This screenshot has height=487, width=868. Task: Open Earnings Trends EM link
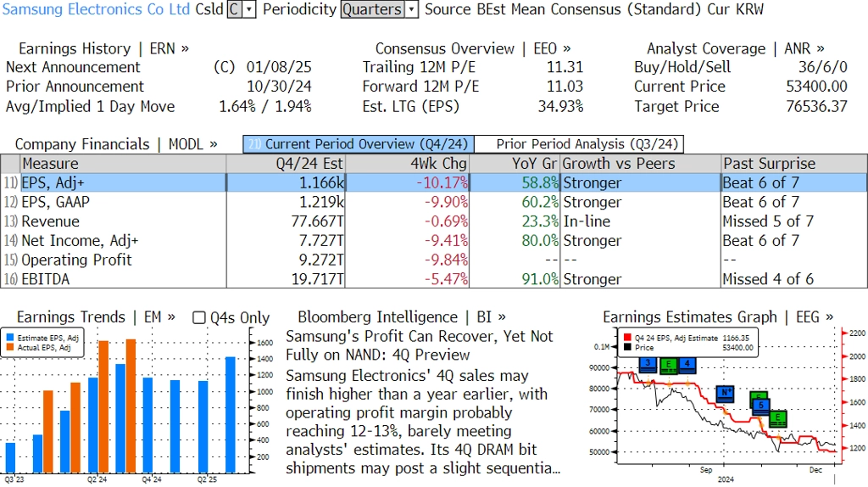tap(96, 317)
